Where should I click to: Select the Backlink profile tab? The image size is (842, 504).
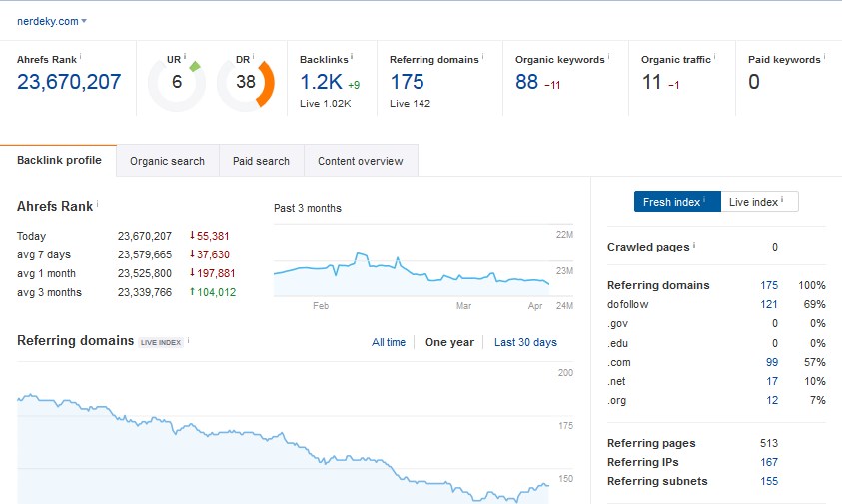(59, 160)
